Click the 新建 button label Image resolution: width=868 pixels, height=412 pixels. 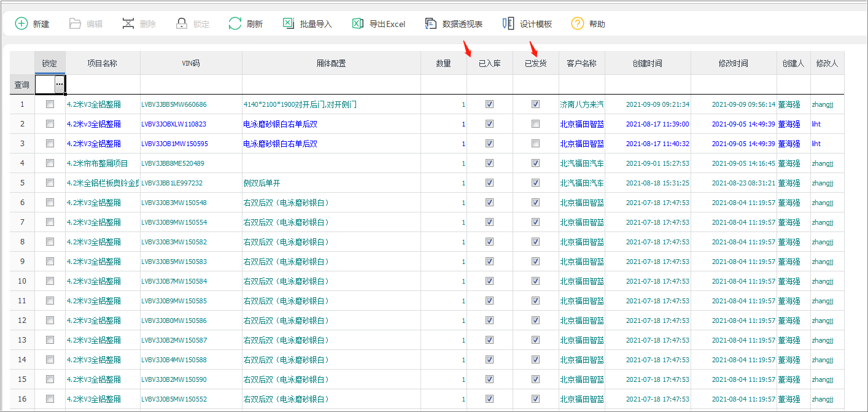point(41,24)
